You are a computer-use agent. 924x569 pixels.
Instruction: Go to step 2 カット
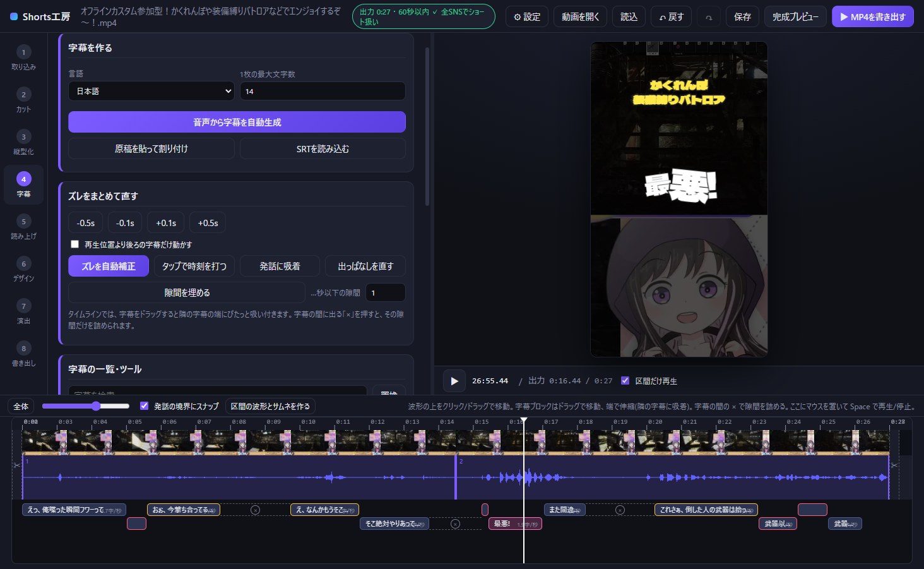click(23, 100)
